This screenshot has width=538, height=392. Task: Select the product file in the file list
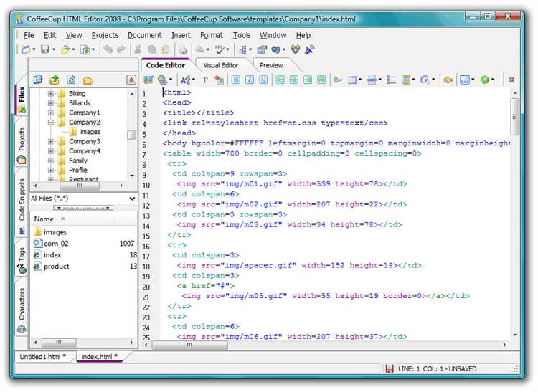point(56,267)
